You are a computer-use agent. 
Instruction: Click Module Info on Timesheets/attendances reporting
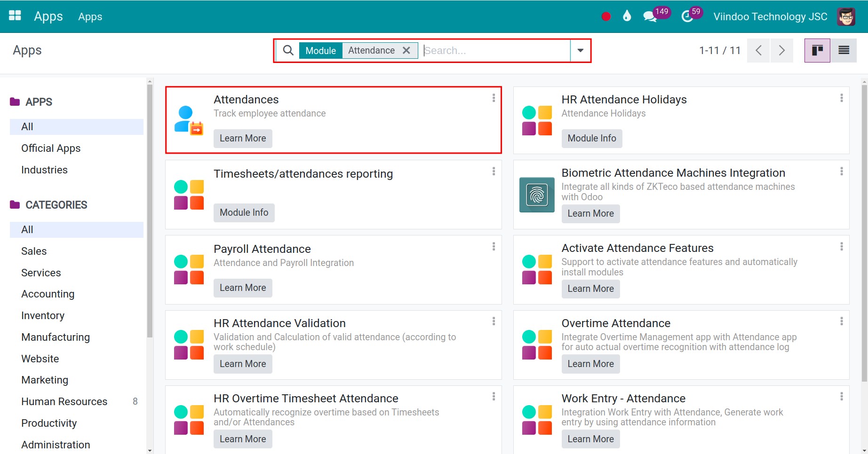coord(244,212)
